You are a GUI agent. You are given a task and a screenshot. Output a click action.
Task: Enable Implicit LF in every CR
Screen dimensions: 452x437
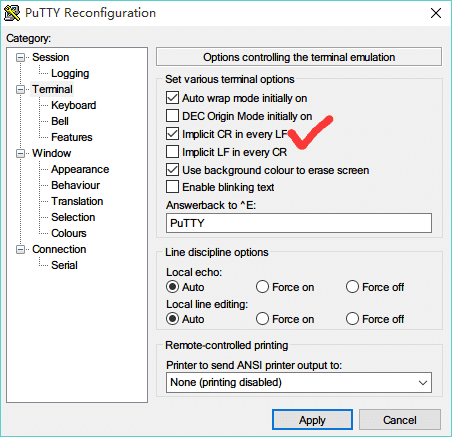pyautogui.click(x=172, y=152)
